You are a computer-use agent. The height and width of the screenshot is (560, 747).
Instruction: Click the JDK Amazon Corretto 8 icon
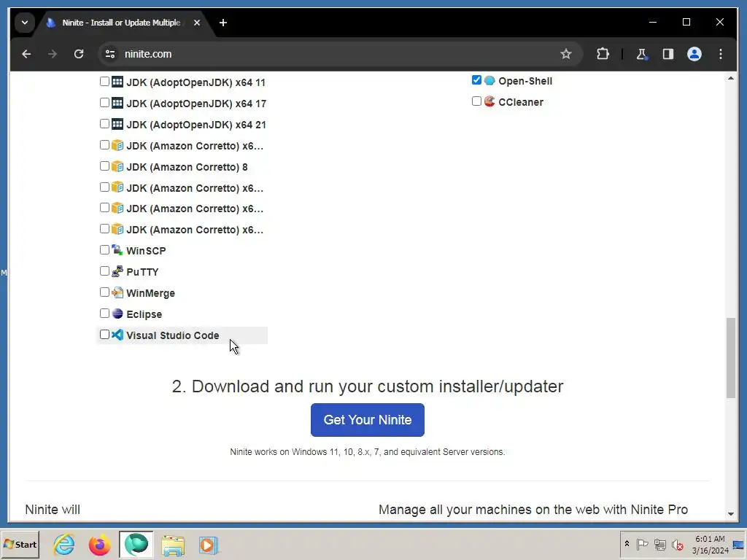[x=117, y=167]
